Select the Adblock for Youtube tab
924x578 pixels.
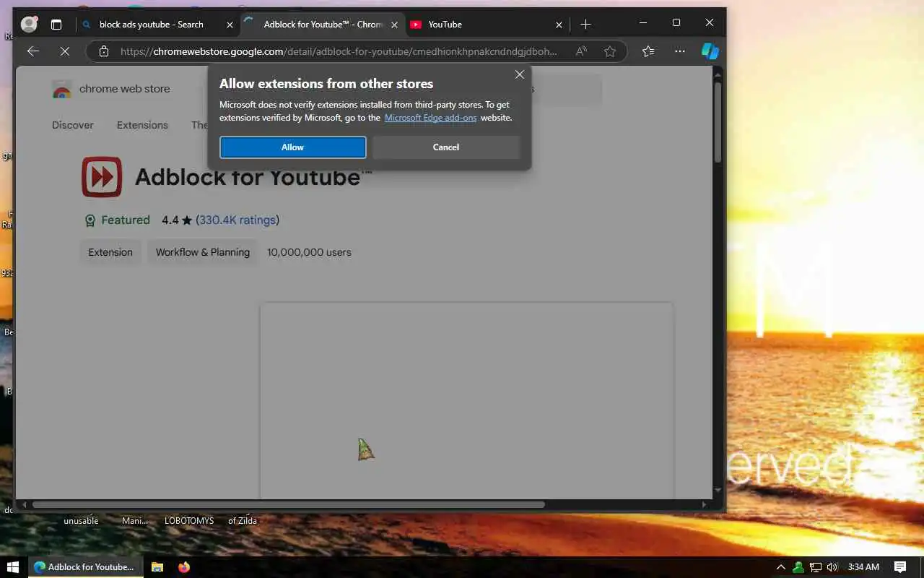(322, 25)
